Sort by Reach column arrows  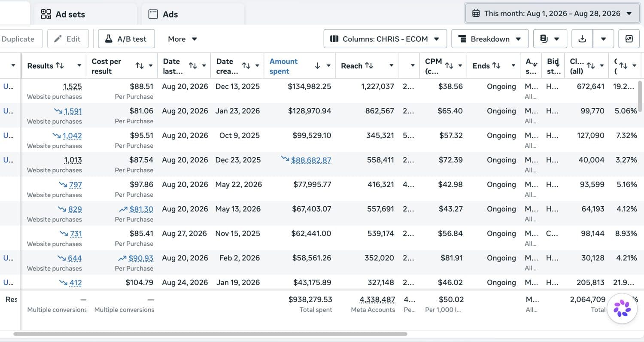point(369,65)
